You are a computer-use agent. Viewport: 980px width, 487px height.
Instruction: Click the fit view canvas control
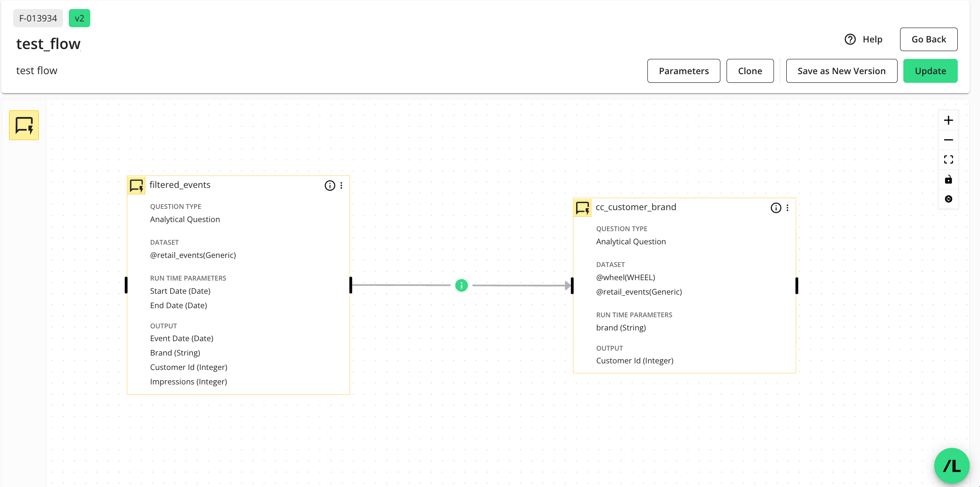click(948, 159)
